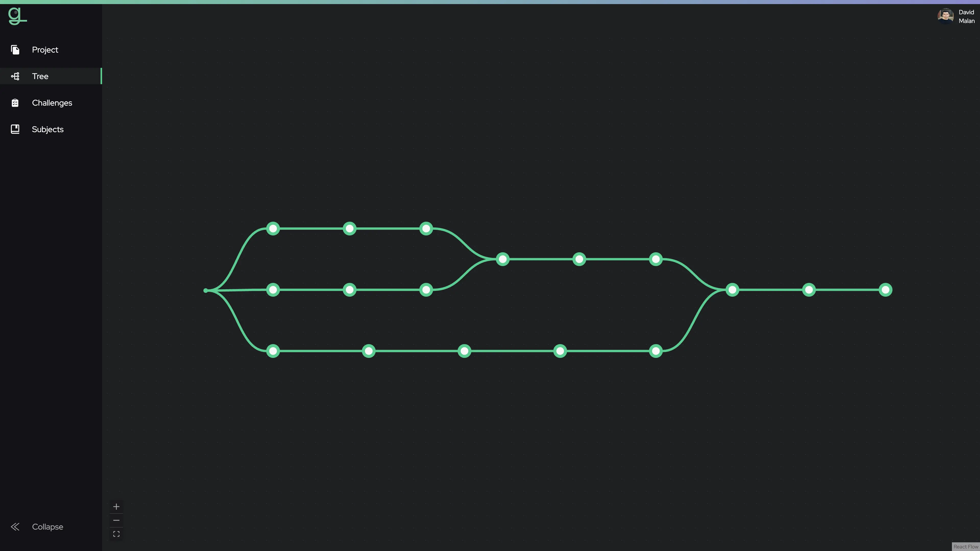This screenshot has height=551, width=980.
Task: Click the zoom out control
Action: click(116, 520)
